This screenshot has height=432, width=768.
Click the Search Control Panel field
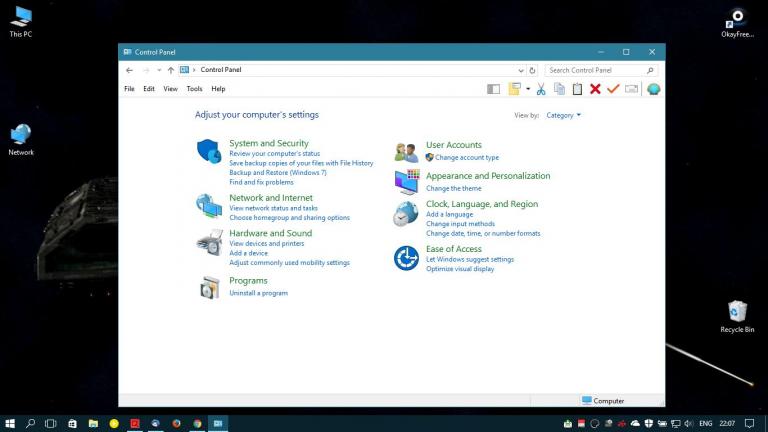tap(595, 70)
